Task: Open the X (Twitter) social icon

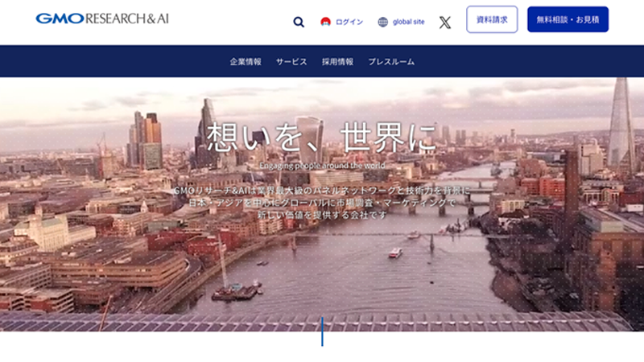Action: [x=444, y=23]
